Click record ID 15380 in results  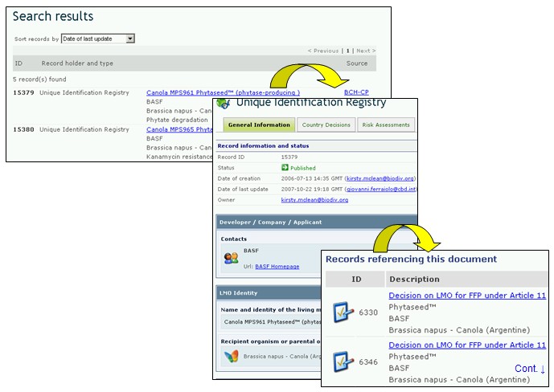point(23,129)
